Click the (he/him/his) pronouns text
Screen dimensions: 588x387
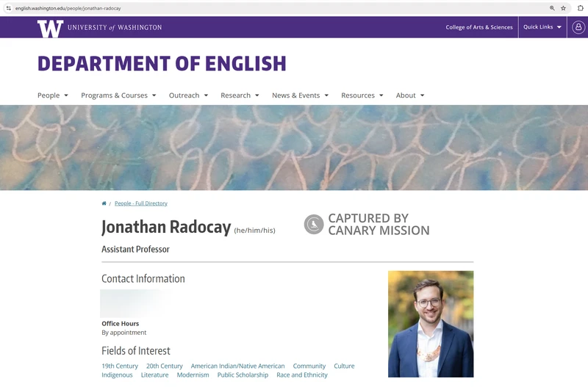(x=254, y=231)
